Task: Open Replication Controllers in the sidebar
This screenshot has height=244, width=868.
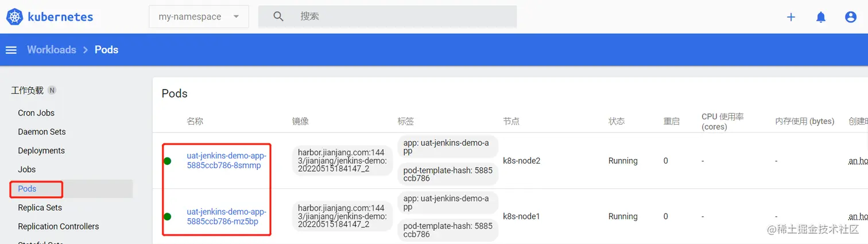Action: [x=59, y=227]
